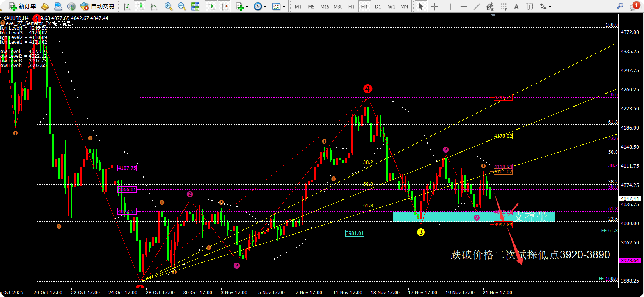644x297 pixels.
Task: Zoom in on the chart
Action: tap(169, 6)
